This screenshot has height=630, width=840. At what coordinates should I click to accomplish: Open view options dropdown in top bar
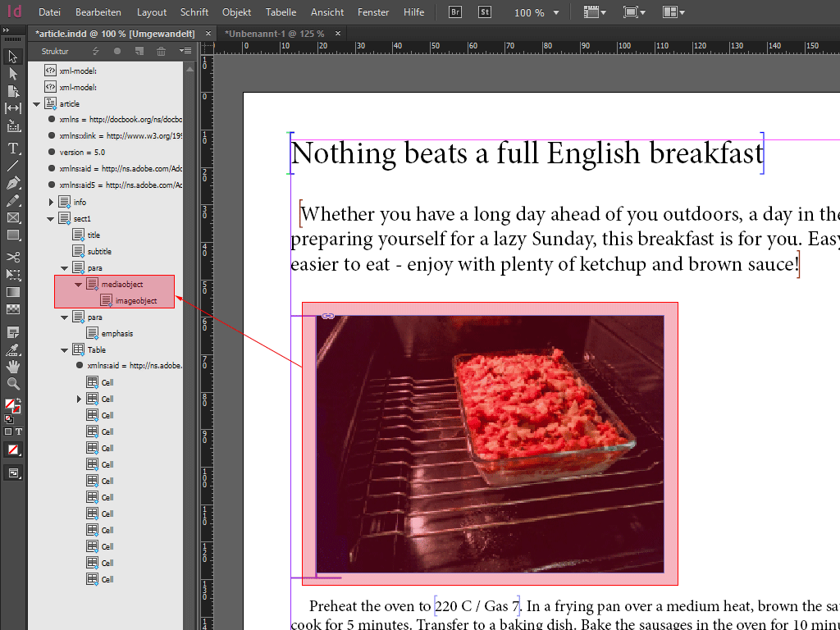[595, 11]
